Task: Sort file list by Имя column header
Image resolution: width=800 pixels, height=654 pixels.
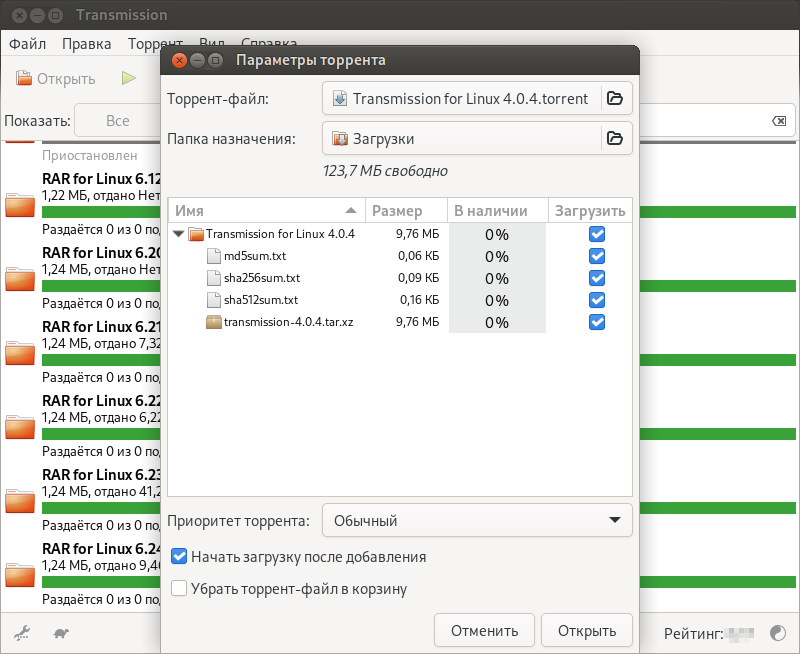Action: (x=266, y=211)
